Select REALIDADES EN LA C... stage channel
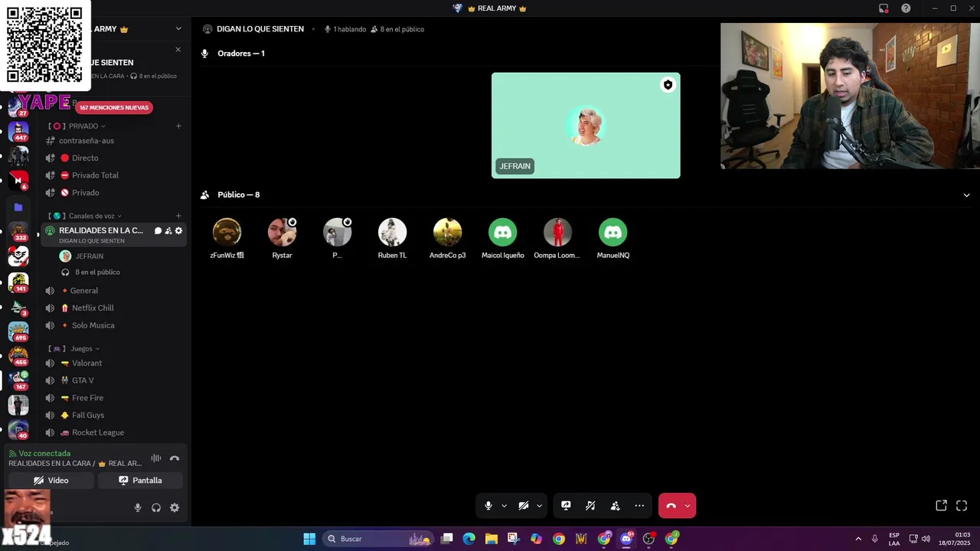 coord(100,230)
